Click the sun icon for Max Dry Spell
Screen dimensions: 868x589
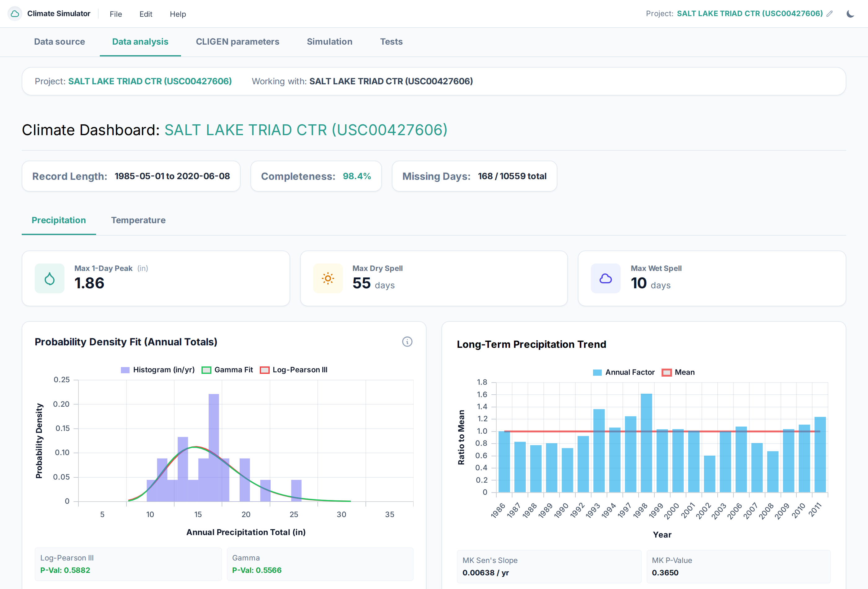pos(328,279)
